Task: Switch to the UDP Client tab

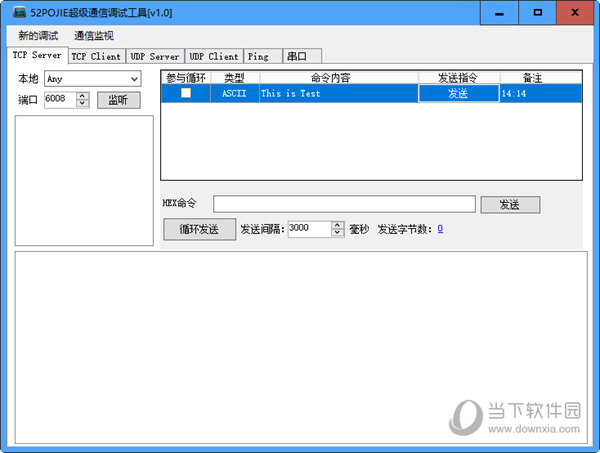Action: pyautogui.click(x=214, y=56)
